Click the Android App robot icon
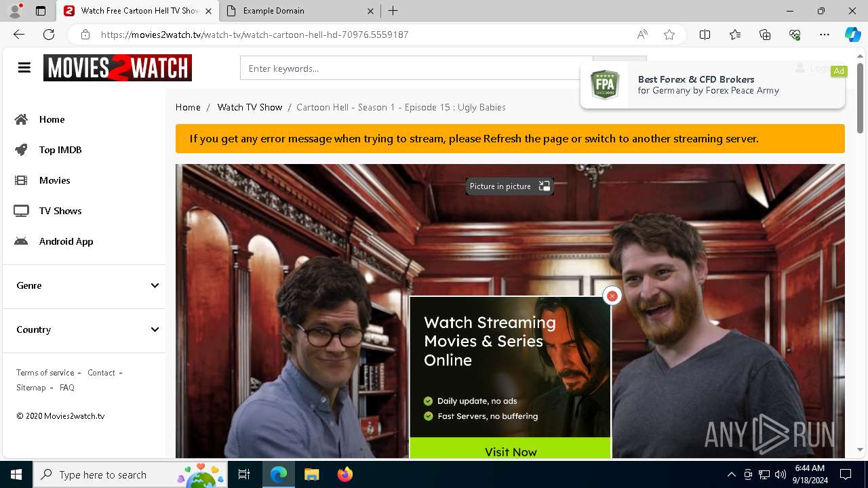868x488 pixels. pos(22,241)
